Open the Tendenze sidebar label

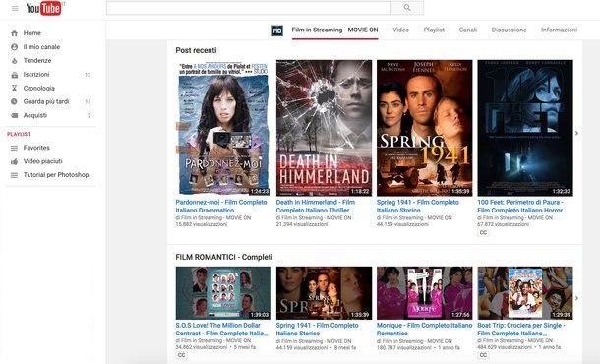(37, 60)
